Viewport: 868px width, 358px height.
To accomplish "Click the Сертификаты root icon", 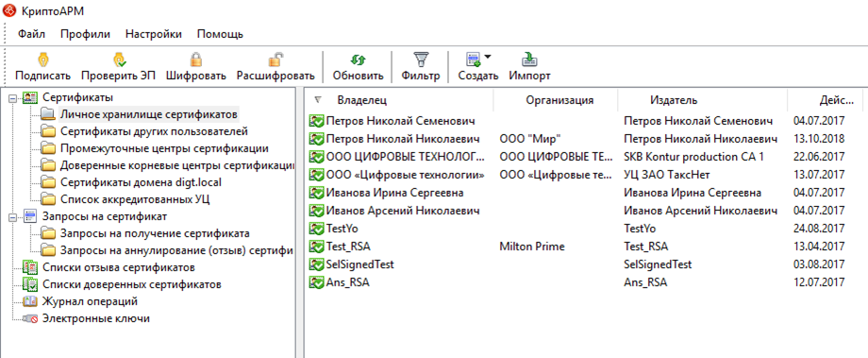I will tap(30, 98).
